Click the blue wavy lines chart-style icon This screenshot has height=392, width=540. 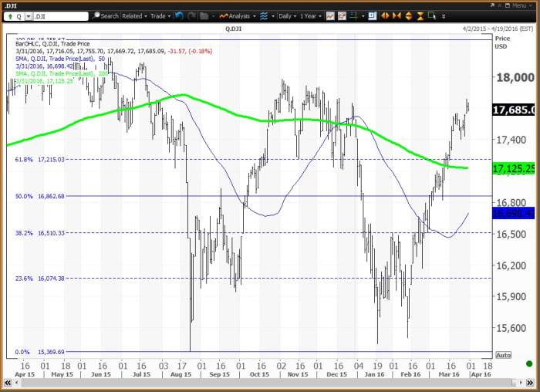(264, 16)
